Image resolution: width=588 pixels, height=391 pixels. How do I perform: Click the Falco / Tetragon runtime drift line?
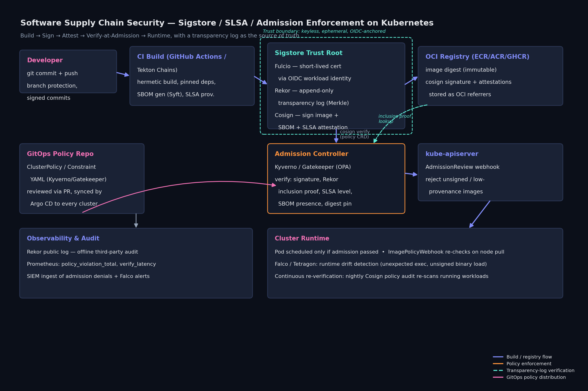381,264
